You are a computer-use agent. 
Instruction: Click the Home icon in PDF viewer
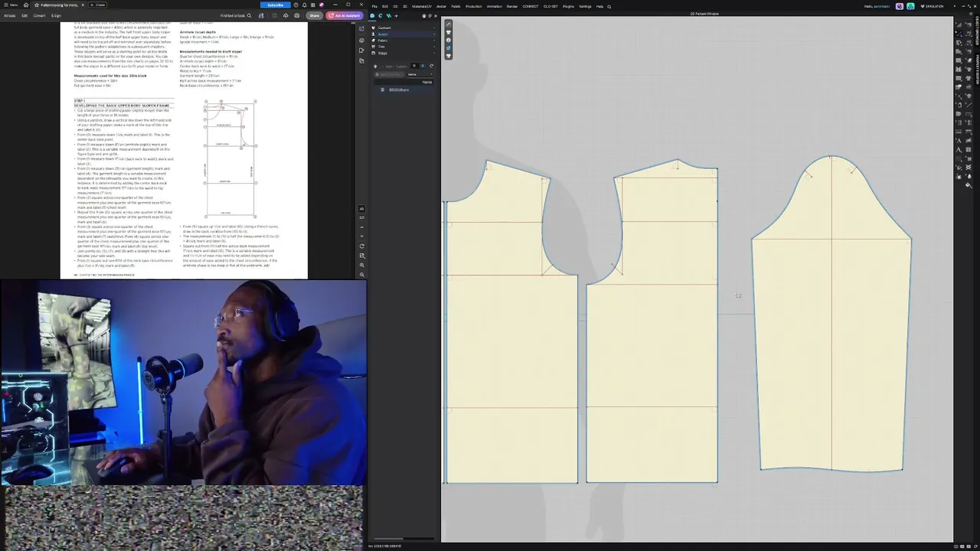point(25,5)
